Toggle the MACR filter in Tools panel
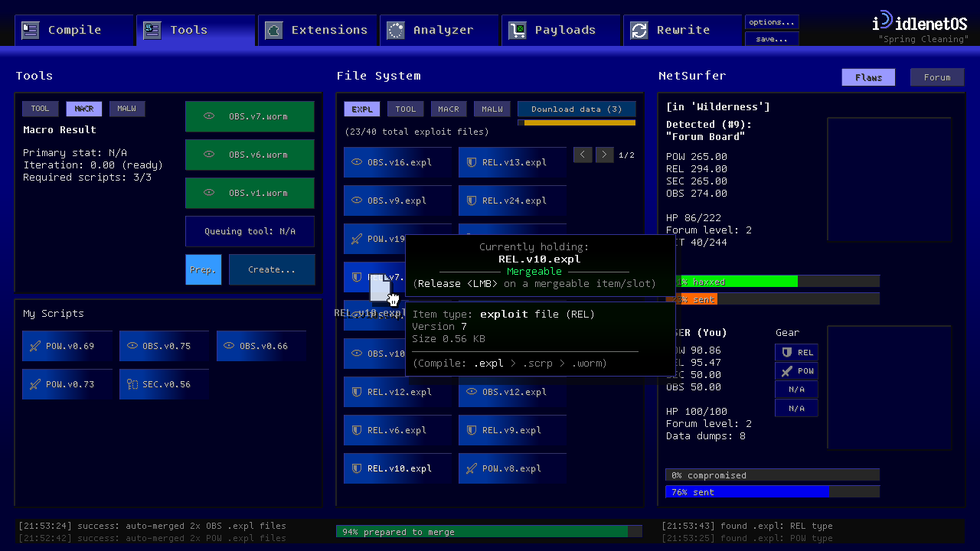This screenshot has height=551, width=980. (x=83, y=109)
